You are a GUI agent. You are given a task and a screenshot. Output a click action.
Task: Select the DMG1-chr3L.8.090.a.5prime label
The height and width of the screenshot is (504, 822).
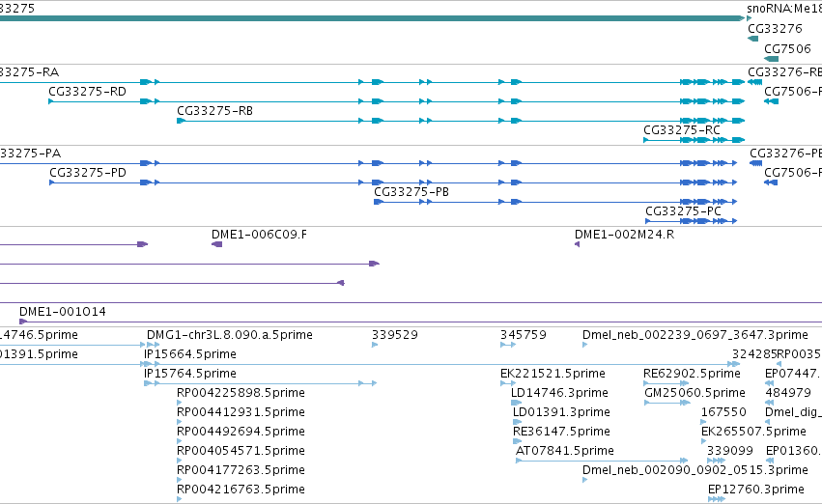point(230,335)
